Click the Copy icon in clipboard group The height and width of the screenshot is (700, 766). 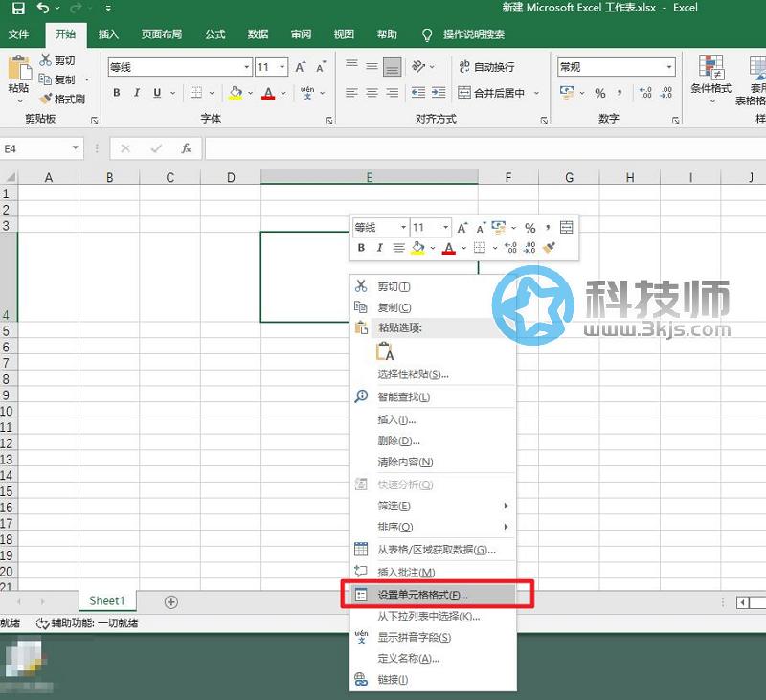(x=45, y=79)
